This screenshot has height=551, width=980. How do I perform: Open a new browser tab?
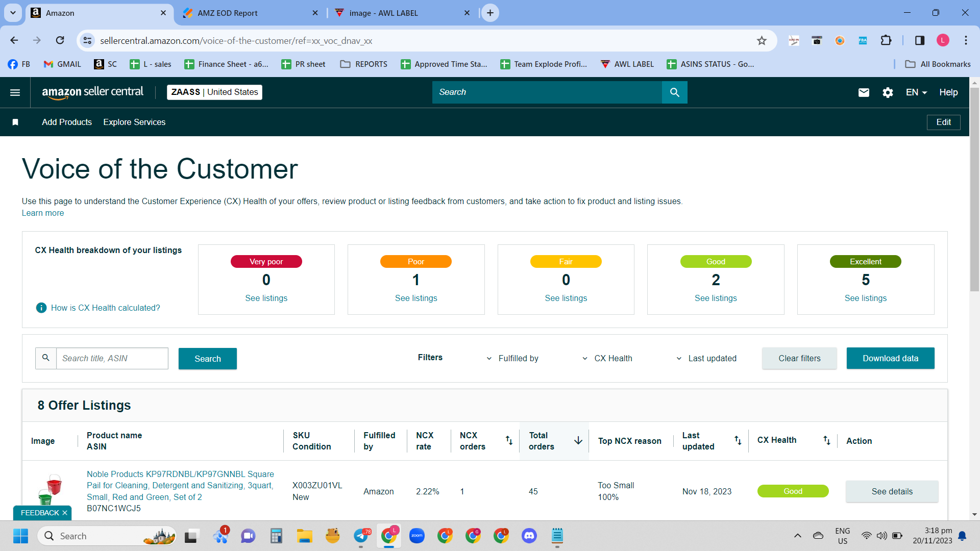click(x=490, y=13)
